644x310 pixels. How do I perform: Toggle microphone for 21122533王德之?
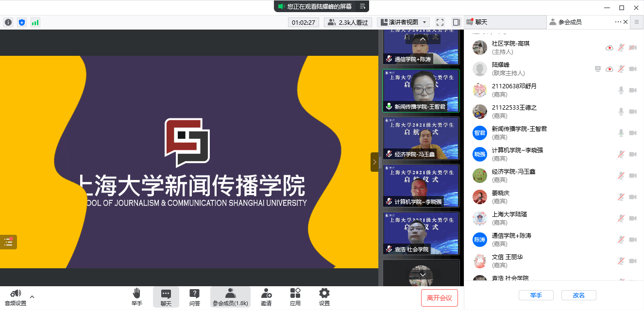621,112
